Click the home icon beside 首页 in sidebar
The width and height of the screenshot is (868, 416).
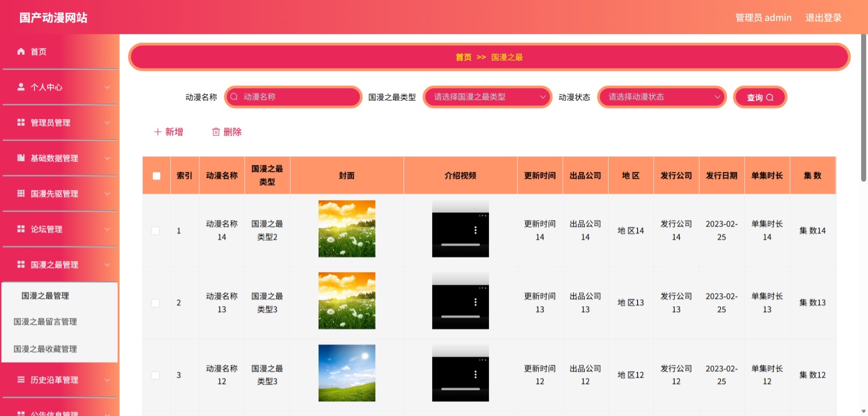pyautogui.click(x=21, y=51)
